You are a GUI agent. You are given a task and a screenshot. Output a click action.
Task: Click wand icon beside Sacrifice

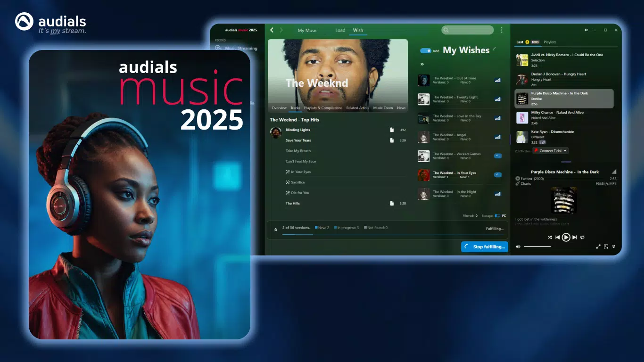click(x=288, y=182)
